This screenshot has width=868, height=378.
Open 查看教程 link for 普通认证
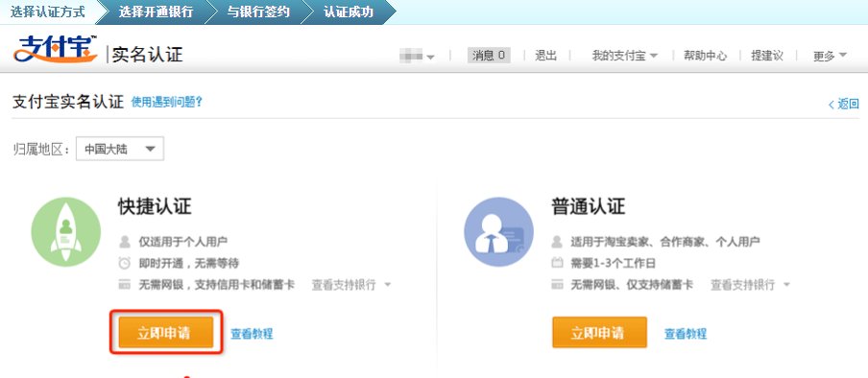point(686,334)
